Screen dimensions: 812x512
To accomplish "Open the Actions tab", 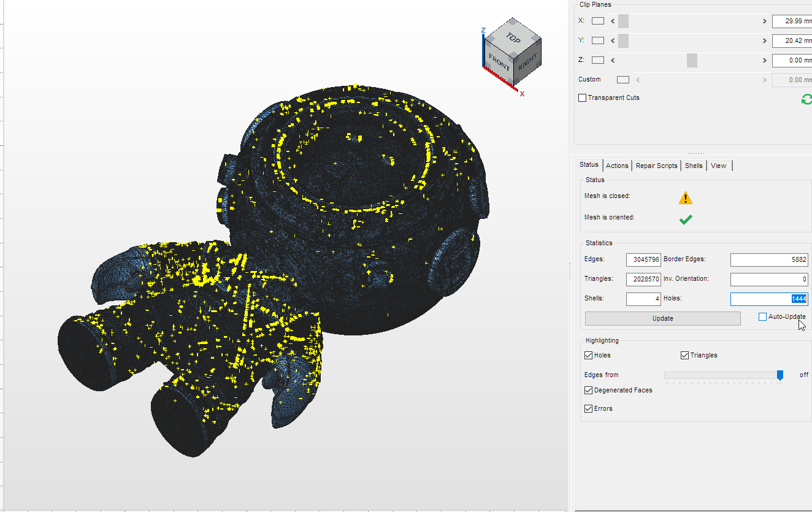I will (617, 166).
